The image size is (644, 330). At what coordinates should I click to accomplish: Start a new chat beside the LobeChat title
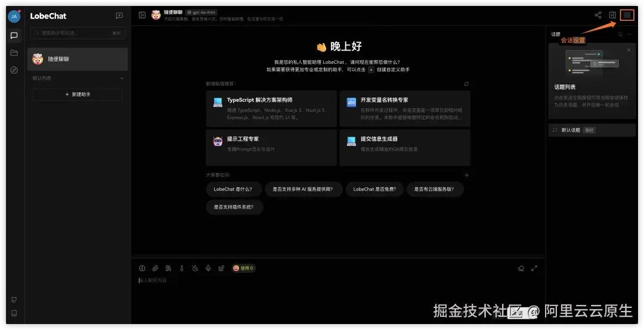pyautogui.click(x=119, y=16)
